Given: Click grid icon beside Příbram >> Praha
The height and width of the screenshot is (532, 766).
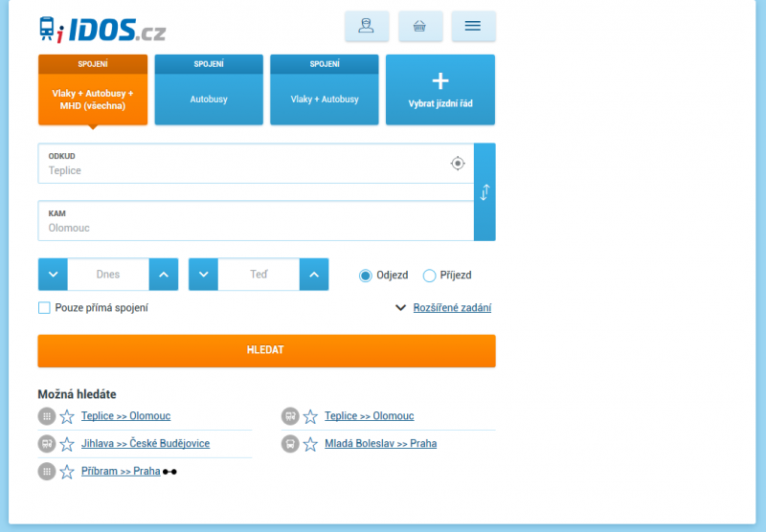Looking at the screenshot, I should coord(46,472).
